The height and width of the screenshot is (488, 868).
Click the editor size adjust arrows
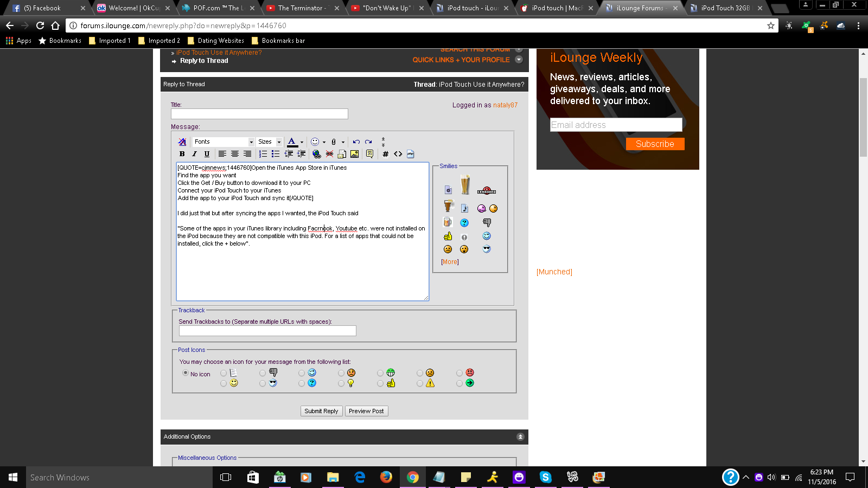click(x=383, y=142)
